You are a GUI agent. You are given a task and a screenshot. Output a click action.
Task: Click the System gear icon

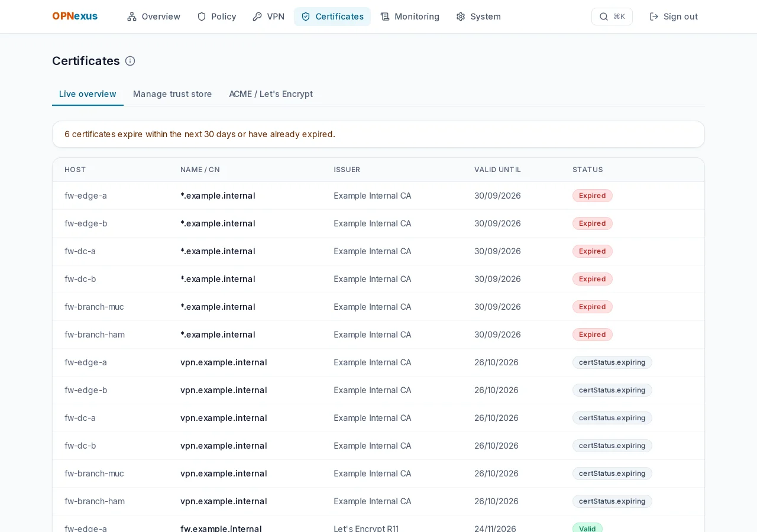coord(461,17)
